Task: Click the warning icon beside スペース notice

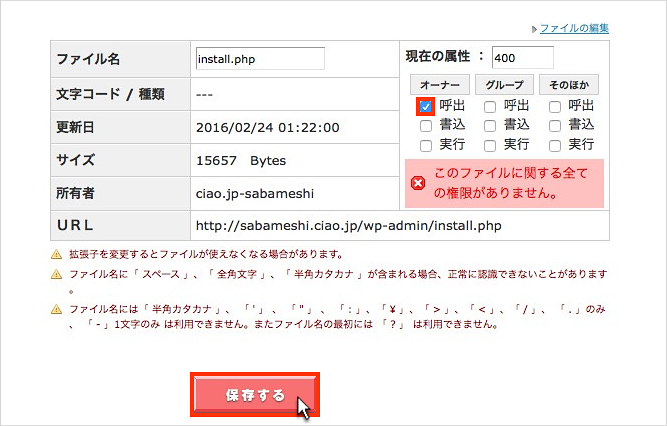Action: click(56, 274)
